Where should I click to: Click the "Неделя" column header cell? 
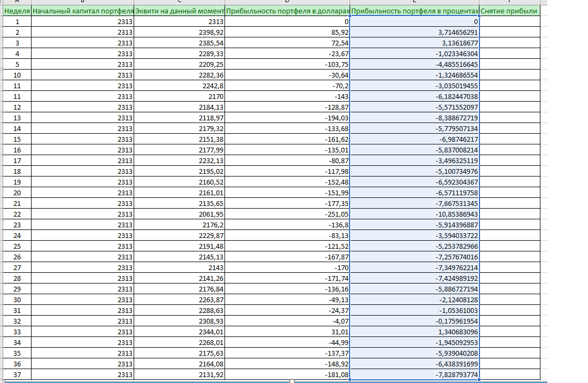pyautogui.click(x=17, y=11)
